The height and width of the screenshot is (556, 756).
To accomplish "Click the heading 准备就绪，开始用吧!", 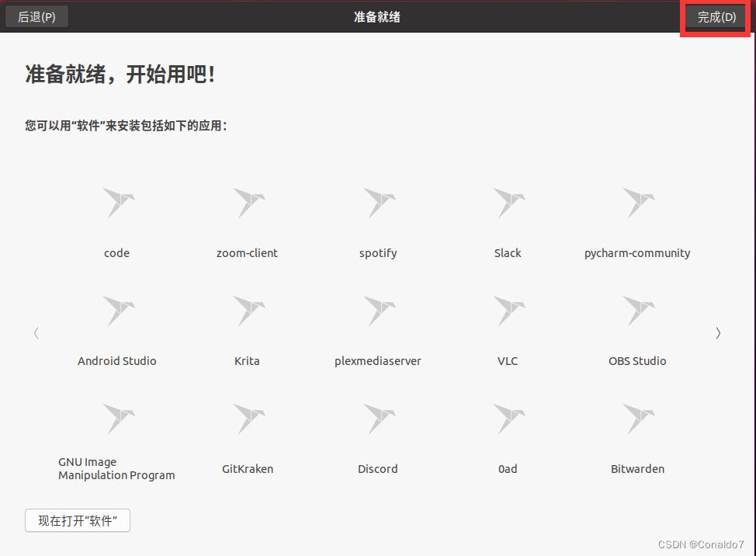I will (120, 75).
